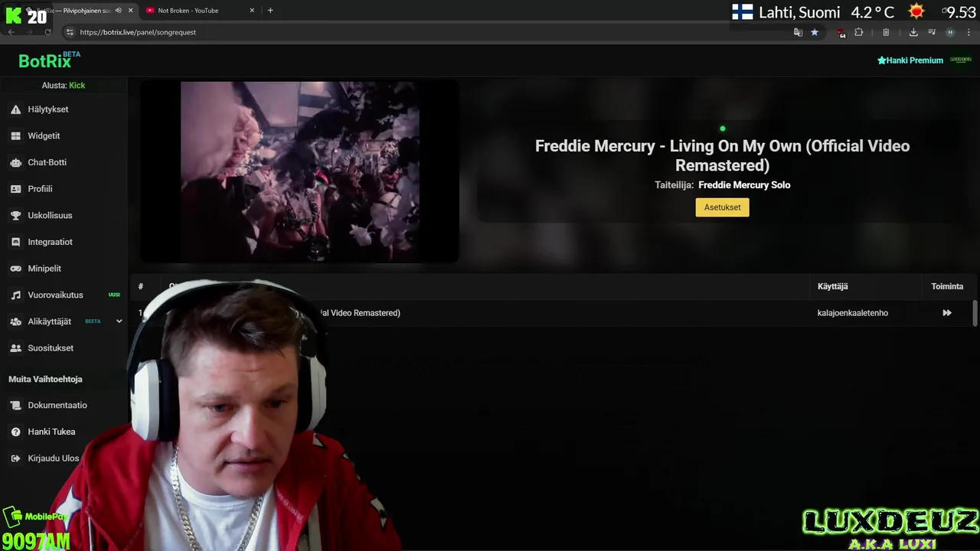The image size is (980, 551).
Task: Skip the Freddie Mercury song in queue
Action: [x=947, y=313]
